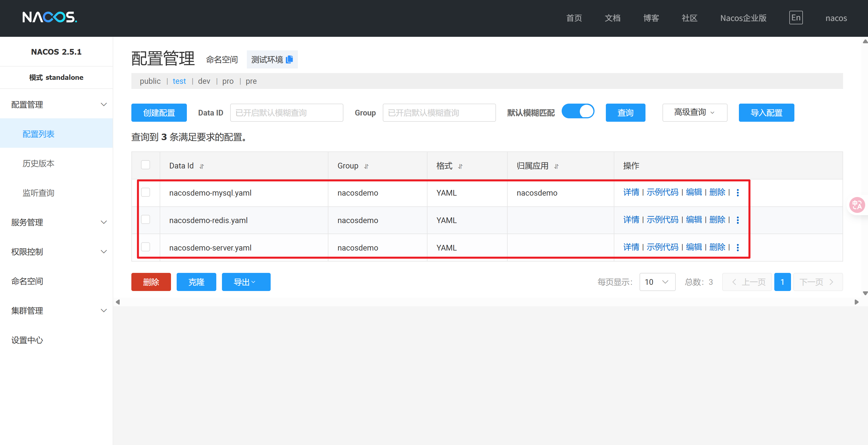Click the scroll right arrow
This screenshot has width=868, height=445.
click(856, 302)
